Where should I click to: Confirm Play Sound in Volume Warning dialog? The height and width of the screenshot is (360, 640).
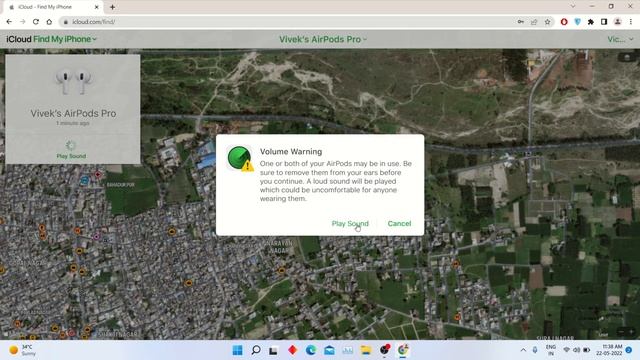point(350,224)
